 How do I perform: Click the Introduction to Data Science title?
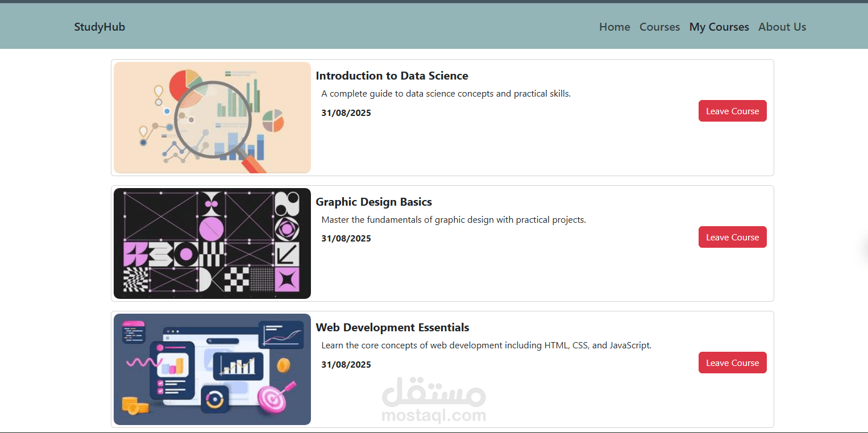pyautogui.click(x=392, y=76)
